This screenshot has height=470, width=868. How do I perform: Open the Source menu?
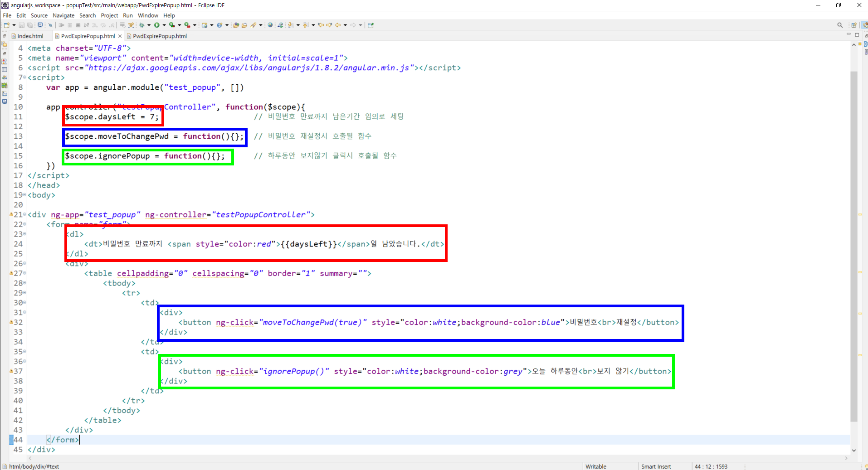coord(39,15)
